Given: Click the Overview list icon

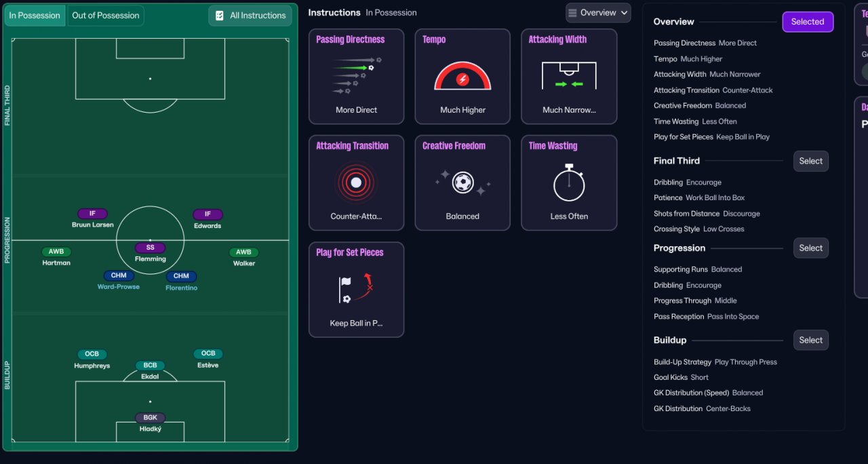Looking at the screenshot, I should pyautogui.click(x=573, y=13).
